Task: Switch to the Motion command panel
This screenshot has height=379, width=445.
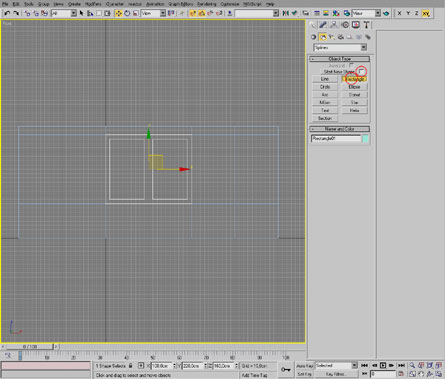Action: 345,25
